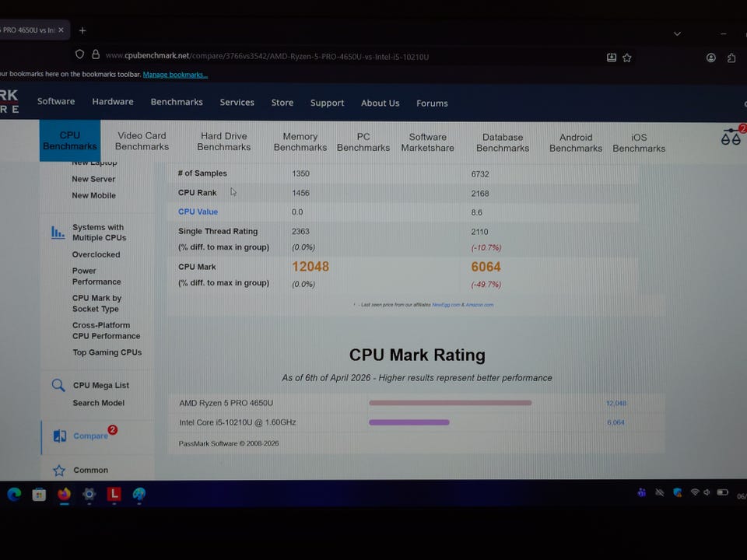The height and width of the screenshot is (560, 747).
Task: Click the shield tracking protection icon
Action: pyautogui.click(x=79, y=54)
